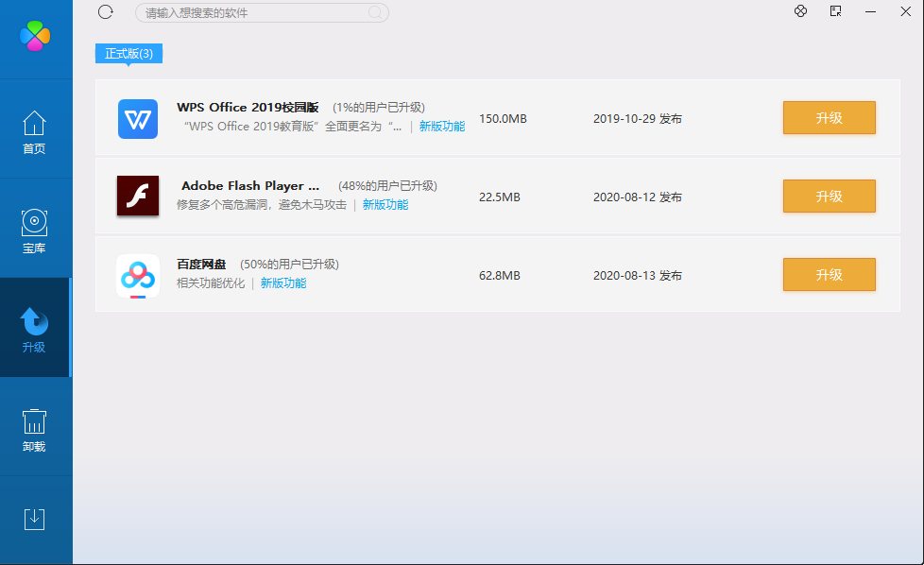Click the WPS Office app icon
This screenshot has width=924, height=565.
pos(138,119)
